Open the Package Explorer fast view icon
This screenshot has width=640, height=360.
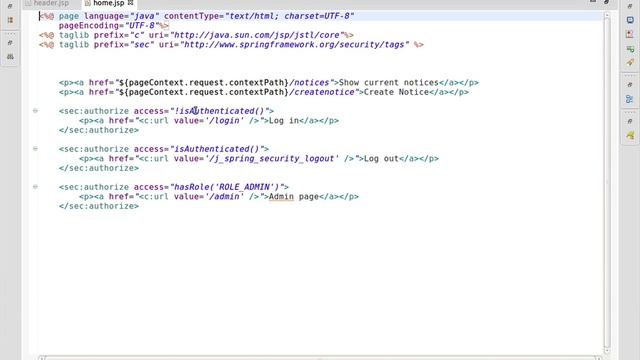coord(10,20)
